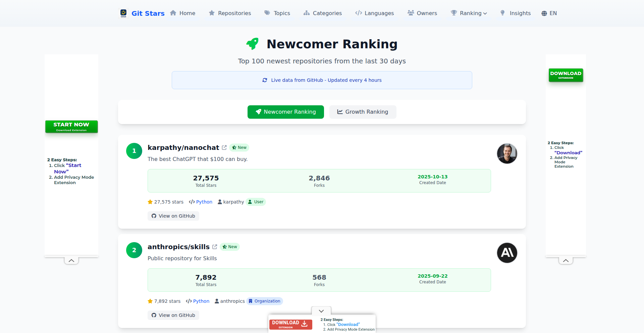
Task: Click the karpathy avatar thumbnail
Action: click(x=507, y=154)
